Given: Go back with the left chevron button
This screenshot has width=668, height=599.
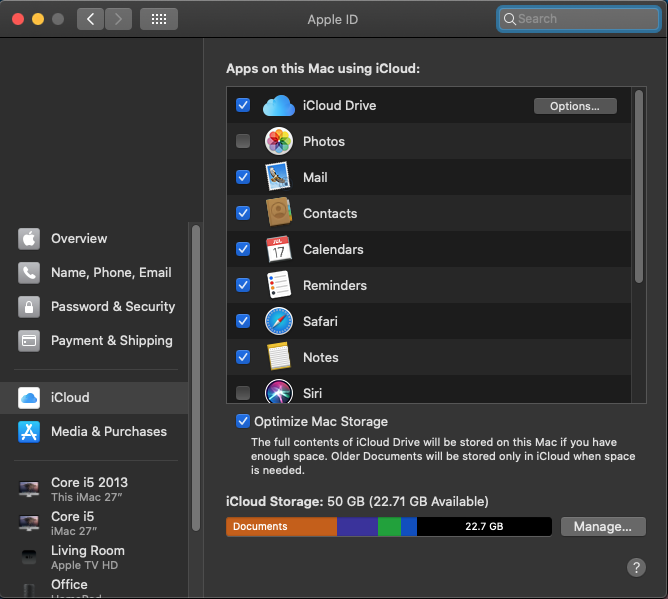Looking at the screenshot, I should 90,19.
